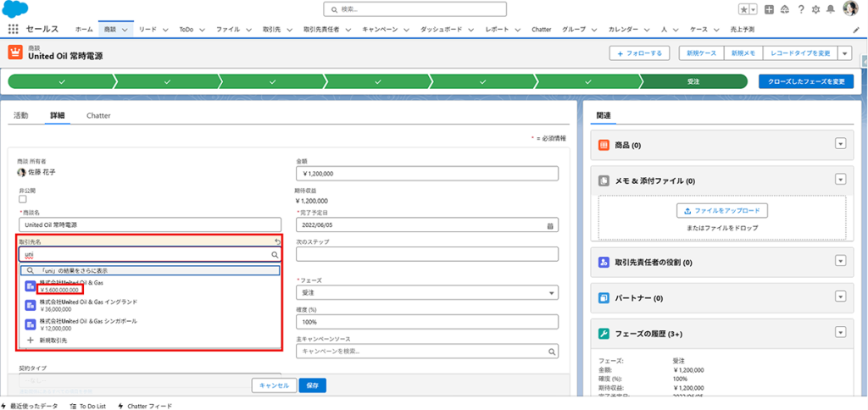Click the 取引先責任者の役割 icon
The height and width of the screenshot is (410, 868).
pos(604,263)
